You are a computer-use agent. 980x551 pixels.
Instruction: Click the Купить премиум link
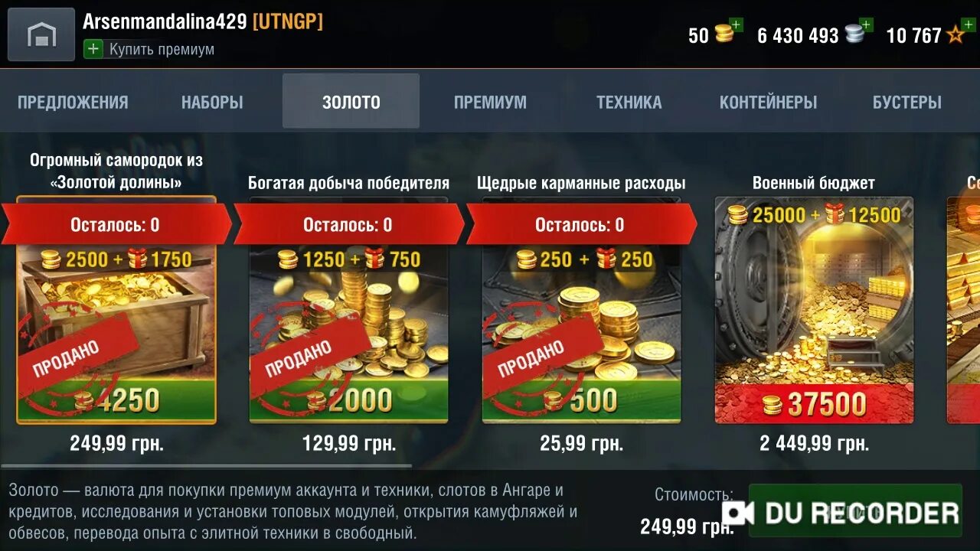162,49
